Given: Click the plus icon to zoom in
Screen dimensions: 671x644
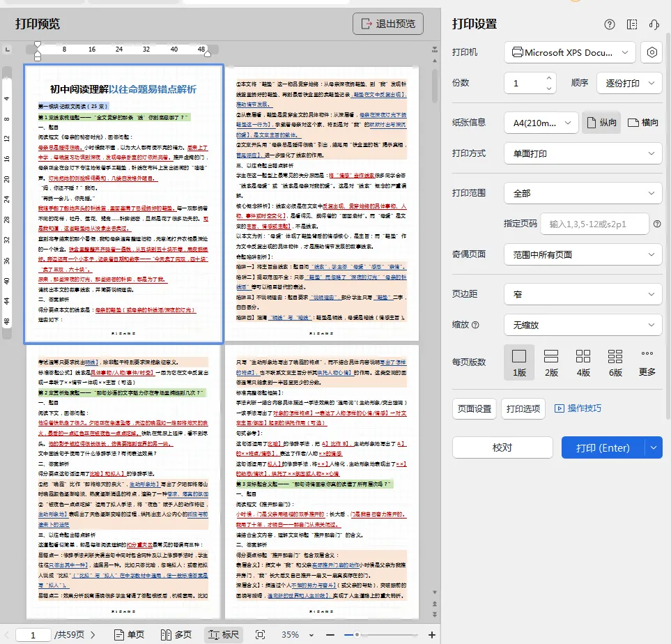Looking at the screenshot, I should (x=432, y=635).
